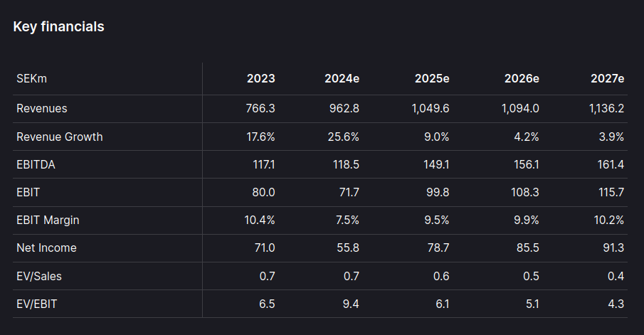Select the Revenues row label
644x335 pixels.
42,109
